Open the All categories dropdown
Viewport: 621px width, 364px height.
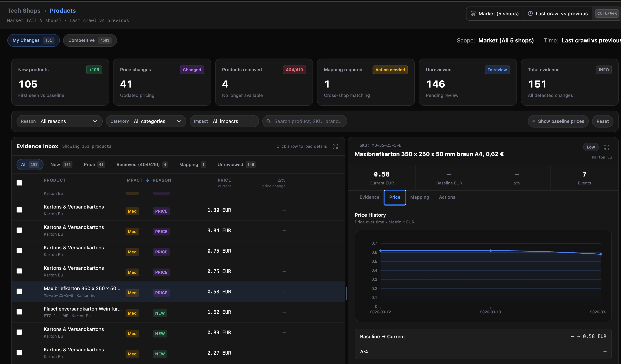146,121
